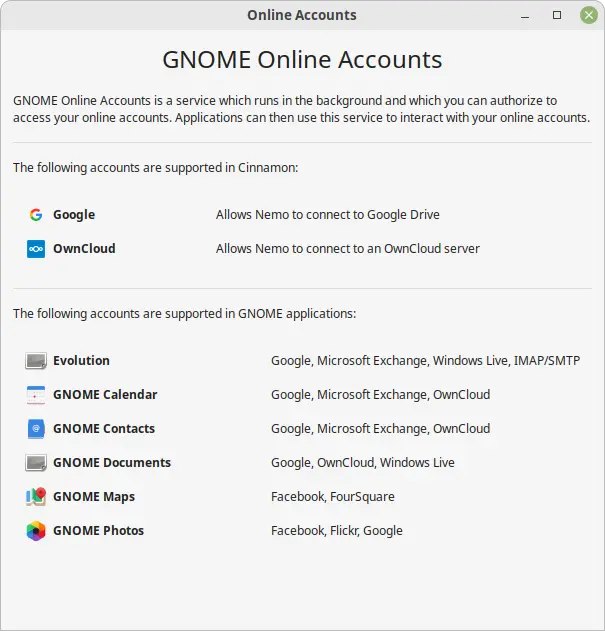
Task: Click 'Facebook, FourSquare' text
Action: tap(333, 497)
